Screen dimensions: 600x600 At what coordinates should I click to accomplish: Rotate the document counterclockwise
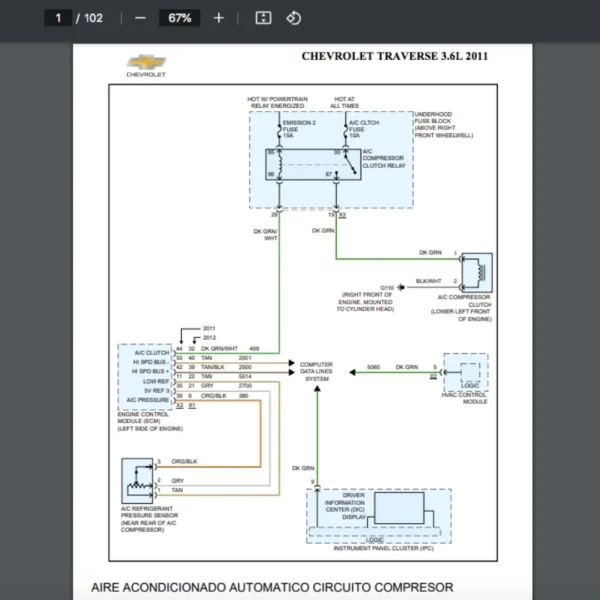click(x=293, y=18)
